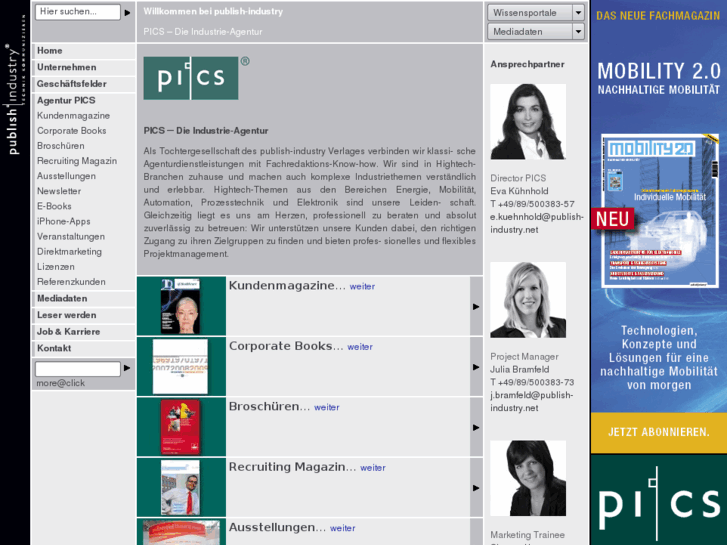Click the Wissensportale dropdown arrow button
727x545 pixels.
click(x=578, y=13)
